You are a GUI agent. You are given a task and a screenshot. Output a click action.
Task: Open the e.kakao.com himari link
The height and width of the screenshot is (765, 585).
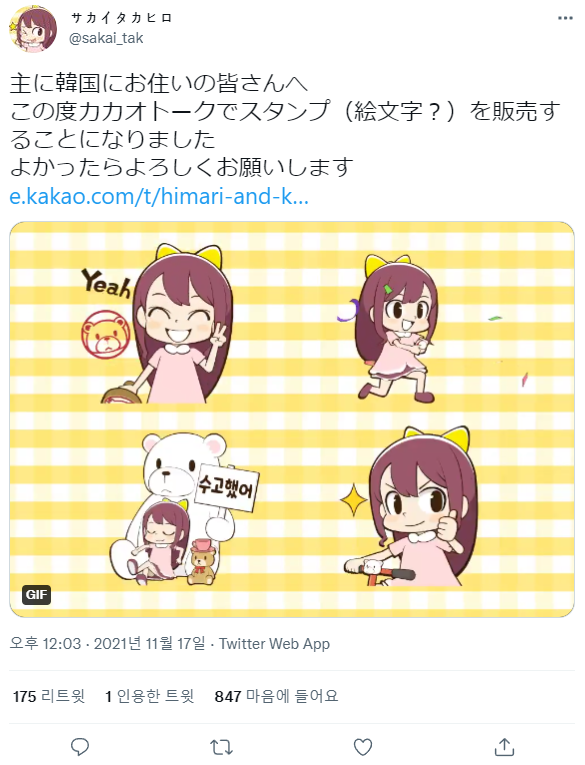point(159,197)
